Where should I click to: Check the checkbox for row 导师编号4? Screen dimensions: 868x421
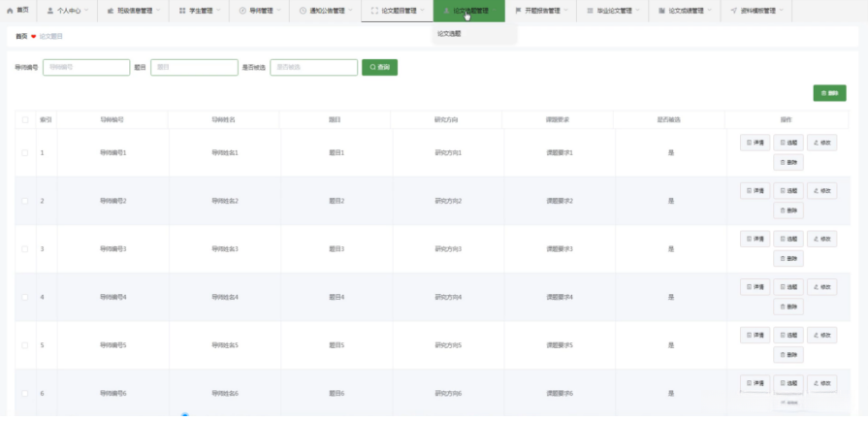(x=25, y=297)
